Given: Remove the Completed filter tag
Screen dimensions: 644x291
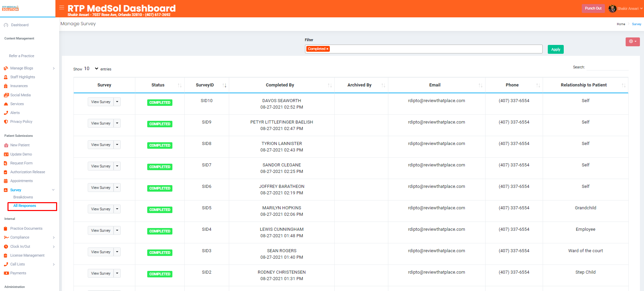Looking at the screenshot, I should [327, 49].
